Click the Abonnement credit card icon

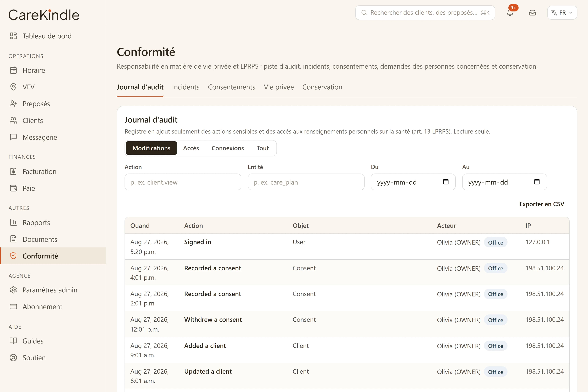pos(13,307)
